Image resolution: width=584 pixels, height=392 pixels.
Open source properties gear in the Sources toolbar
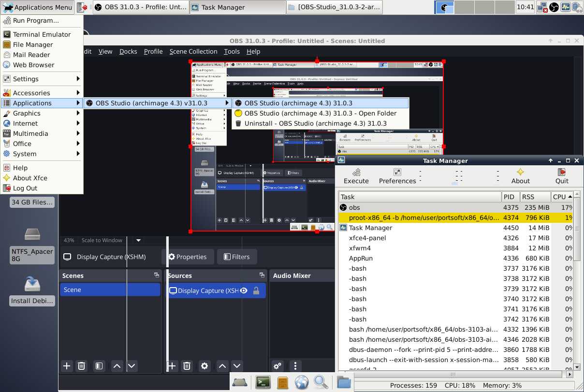pos(204,366)
